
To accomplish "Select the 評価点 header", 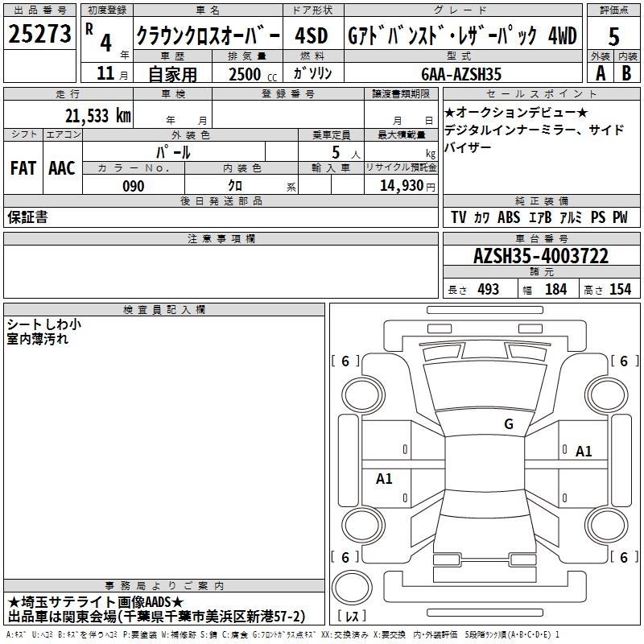I will [613, 10].
